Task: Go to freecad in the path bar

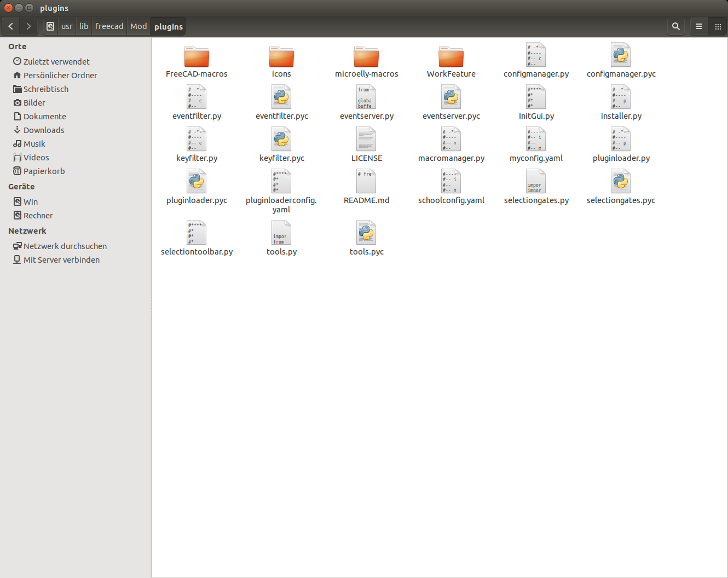Action: coord(109,26)
